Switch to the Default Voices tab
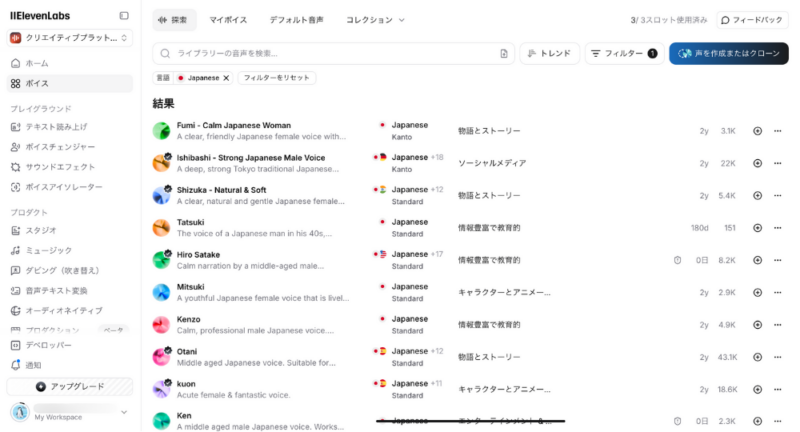This screenshot has height=432, width=800. coord(296,20)
